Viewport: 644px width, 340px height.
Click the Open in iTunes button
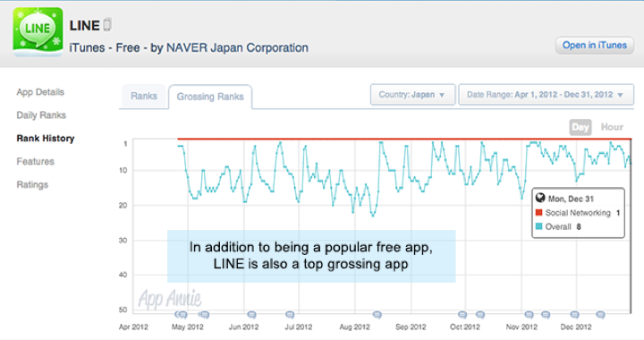(x=594, y=45)
